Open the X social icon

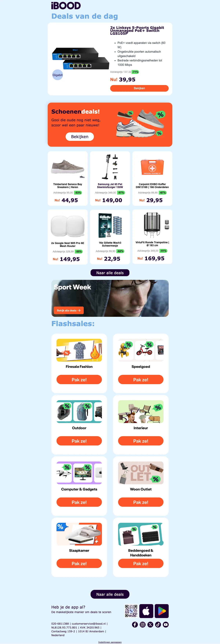(150, 624)
